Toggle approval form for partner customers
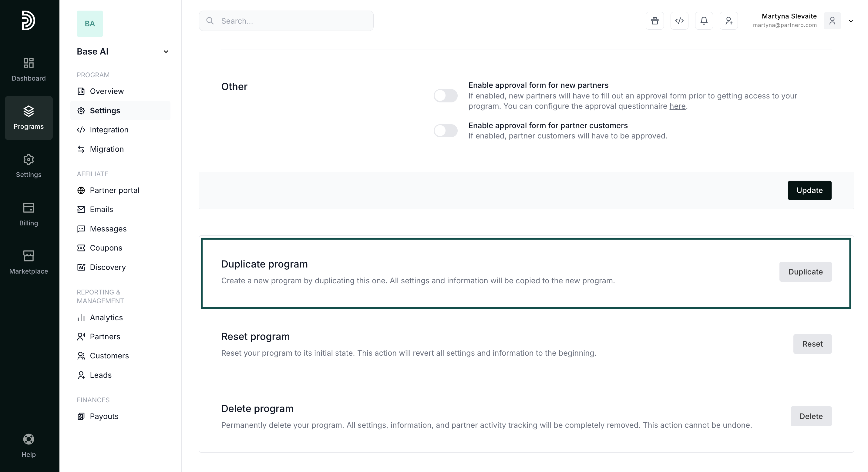 coord(446,131)
